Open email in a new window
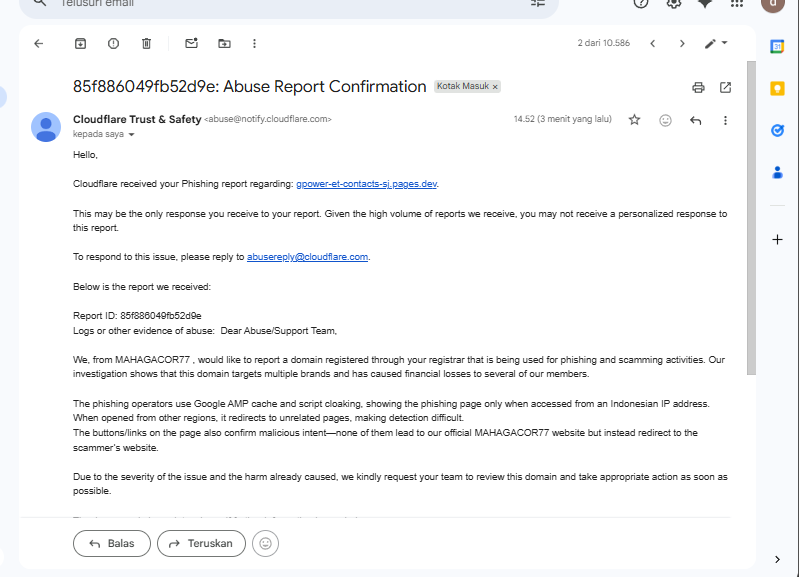Screen dimensions: 799x577 point(725,87)
